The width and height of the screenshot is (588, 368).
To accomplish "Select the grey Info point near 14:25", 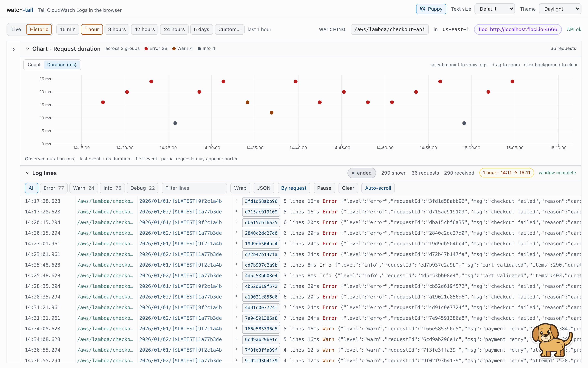I will (x=175, y=123).
